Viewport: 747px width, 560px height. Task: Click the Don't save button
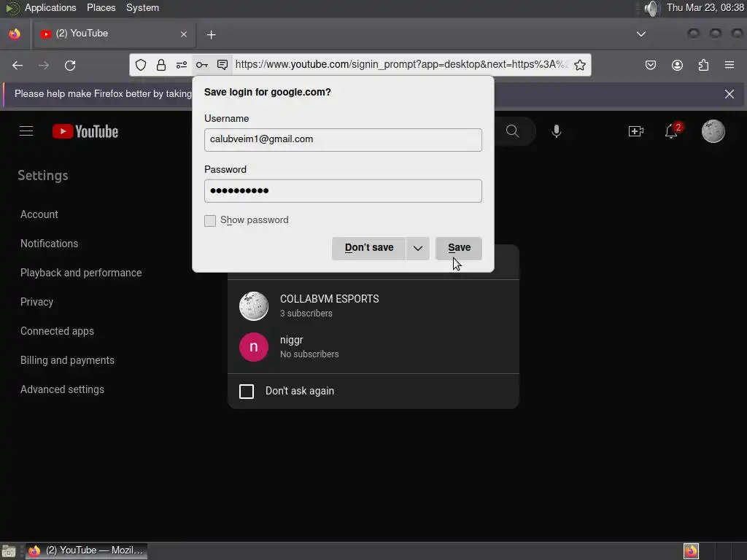coord(368,248)
